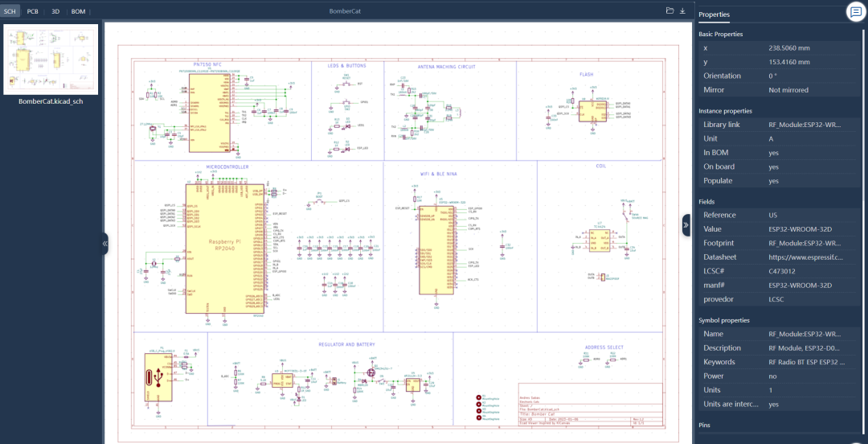The image size is (868, 444).
Task: Collapse the Properties panel with chevron handle
Action: point(686,225)
